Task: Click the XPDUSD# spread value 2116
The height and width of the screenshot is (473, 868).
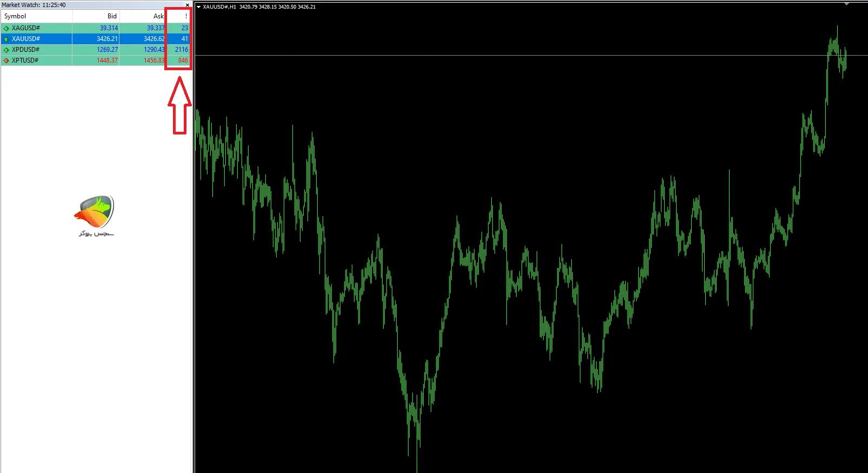Action: (x=181, y=50)
